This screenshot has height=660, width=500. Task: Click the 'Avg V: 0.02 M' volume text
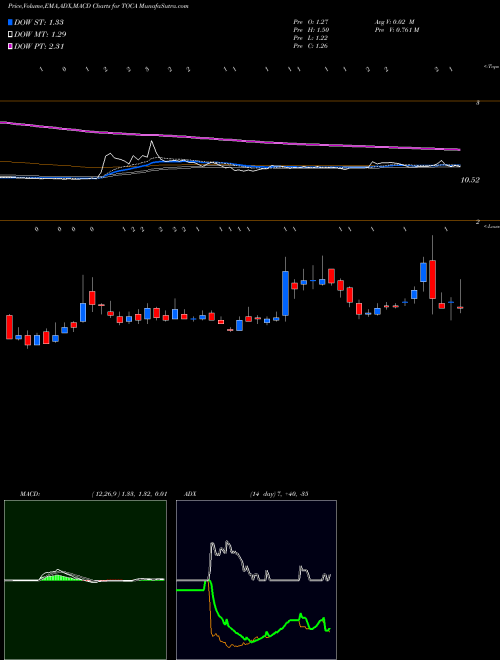pyautogui.click(x=393, y=22)
